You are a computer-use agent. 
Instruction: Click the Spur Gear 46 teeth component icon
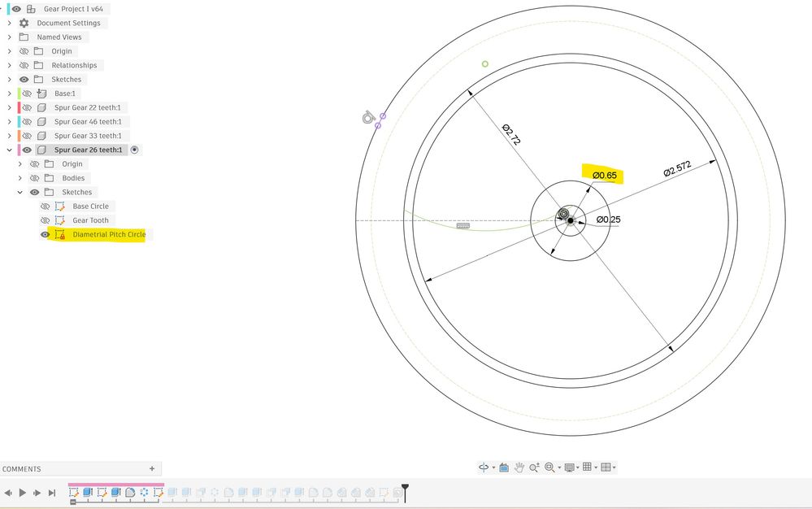[x=41, y=122]
